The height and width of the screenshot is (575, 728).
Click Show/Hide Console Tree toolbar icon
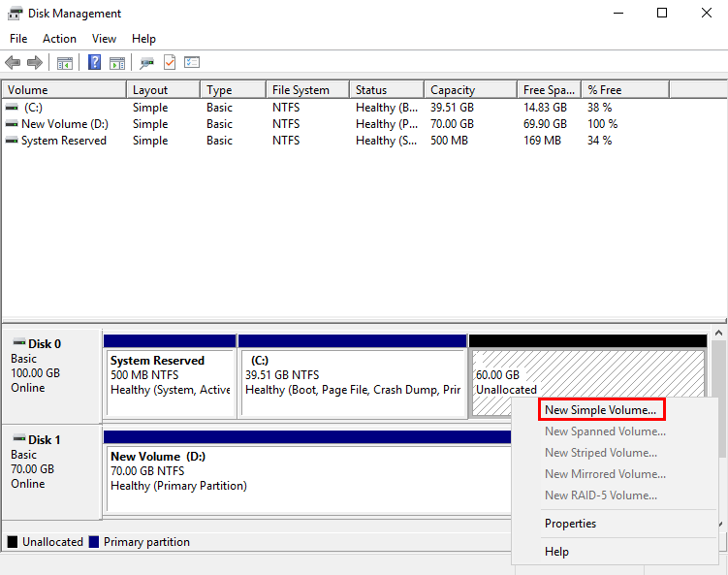(65, 62)
